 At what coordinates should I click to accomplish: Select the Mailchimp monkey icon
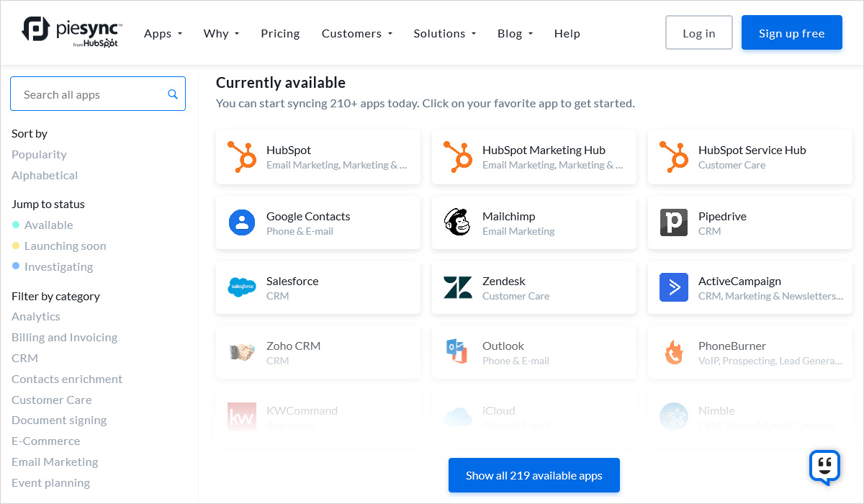tap(457, 222)
